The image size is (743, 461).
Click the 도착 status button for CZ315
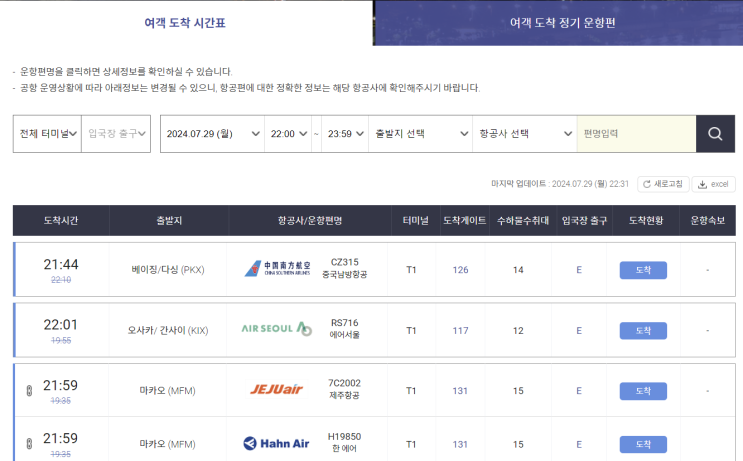pyautogui.click(x=643, y=270)
